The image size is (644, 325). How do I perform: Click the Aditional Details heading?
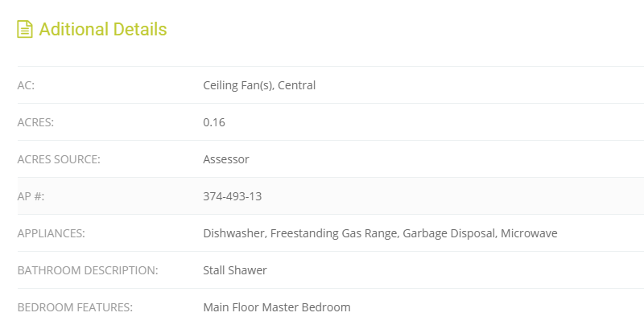(x=103, y=29)
